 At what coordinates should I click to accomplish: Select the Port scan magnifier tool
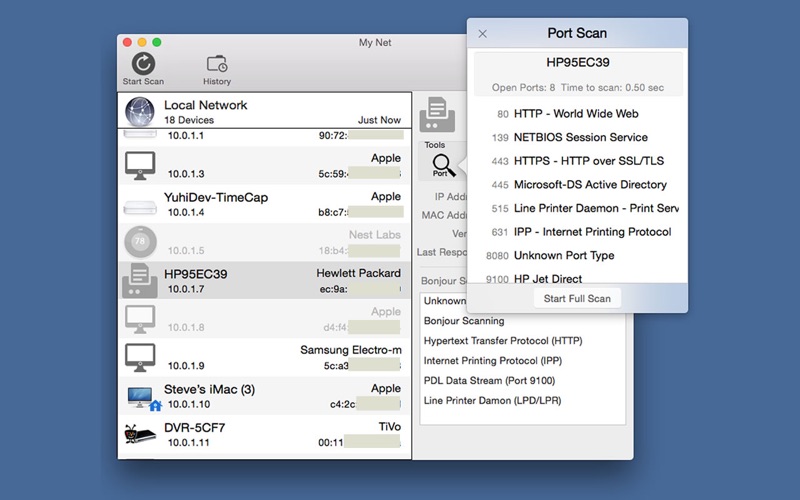click(x=443, y=165)
